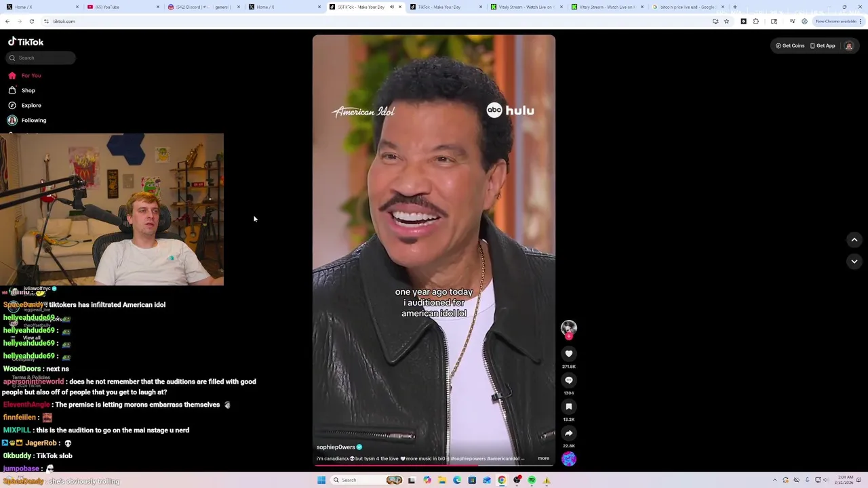The image size is (868, 488).
Task: Click the Get Coins button
Action: [790, 45]
